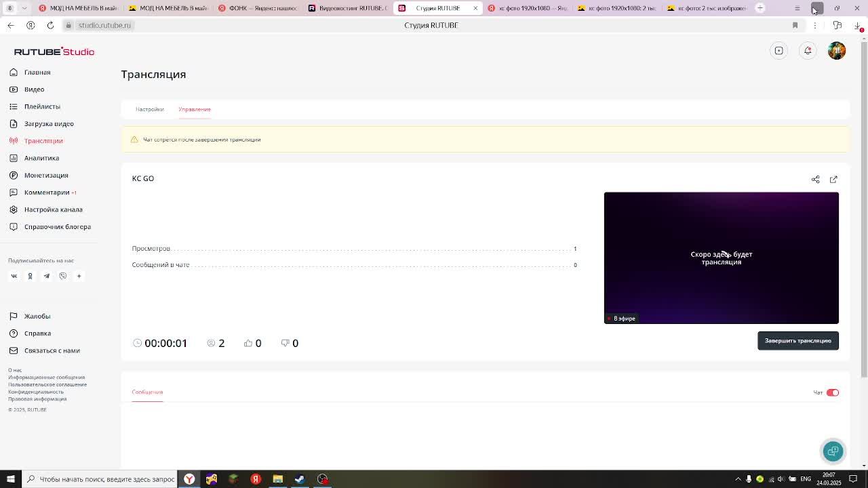
Task: Click the RUTUBE Studio logo
Action: 54,52
